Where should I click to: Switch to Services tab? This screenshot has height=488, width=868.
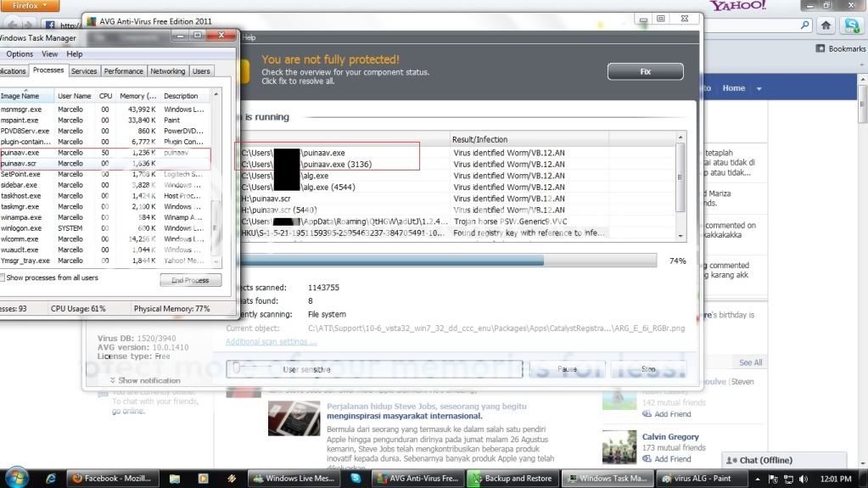[84, 71]
